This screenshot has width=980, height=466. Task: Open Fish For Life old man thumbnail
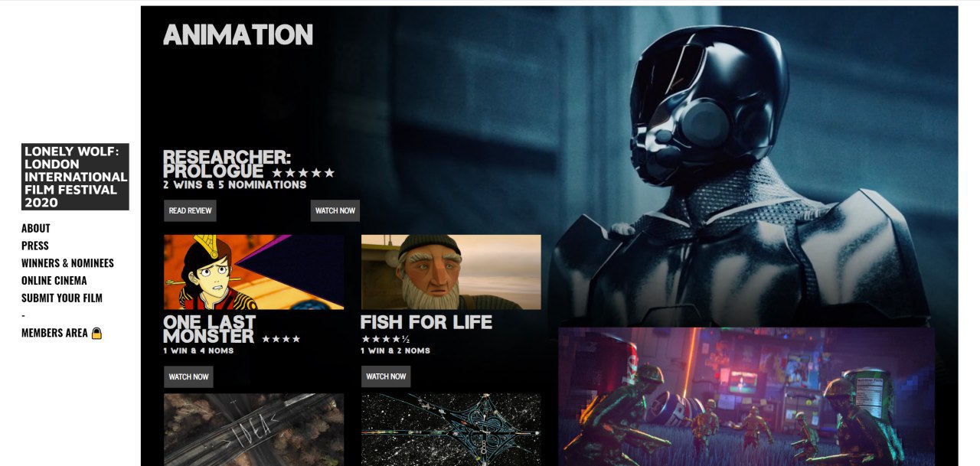click(x=451, y=272)
